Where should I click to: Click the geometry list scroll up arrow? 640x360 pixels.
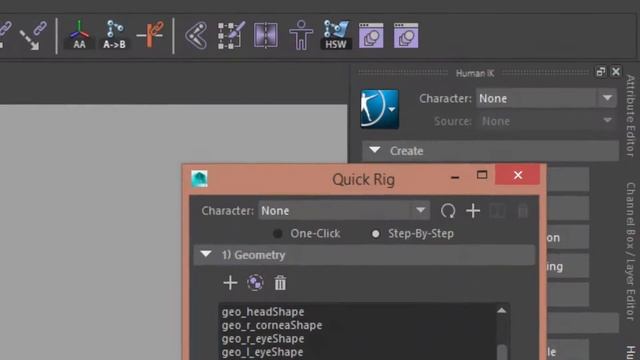tap(502, 311)
